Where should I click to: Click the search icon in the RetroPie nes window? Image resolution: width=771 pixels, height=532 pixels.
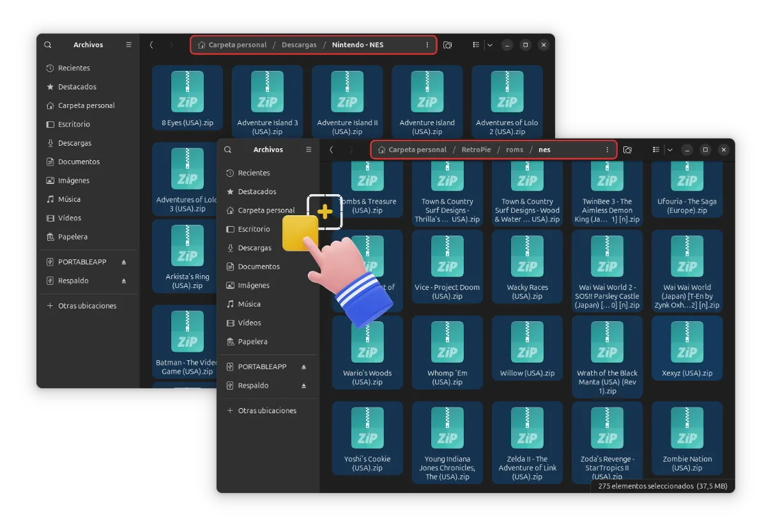[x=228, y=150]
